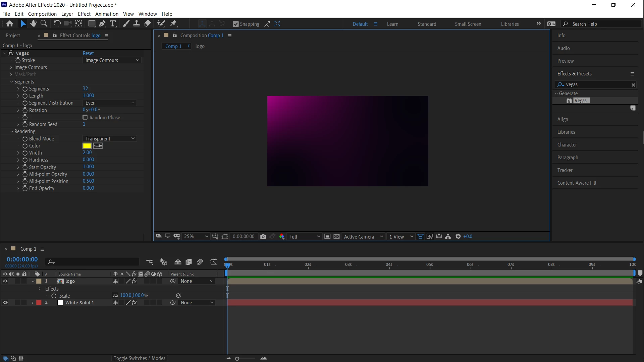Select the Horizontal Type tool
Screen dimensions: 644x362
113,24
